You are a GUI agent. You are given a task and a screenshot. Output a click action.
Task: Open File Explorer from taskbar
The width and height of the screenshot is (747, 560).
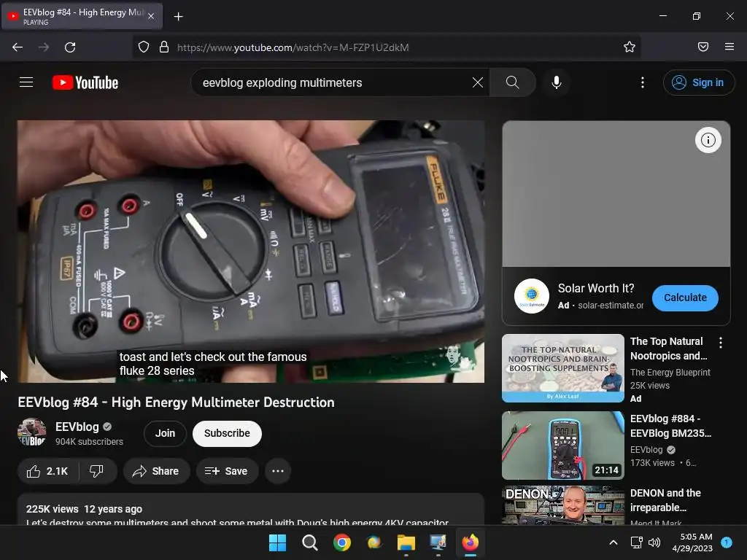pyautogui.click(x=406, y=542)
